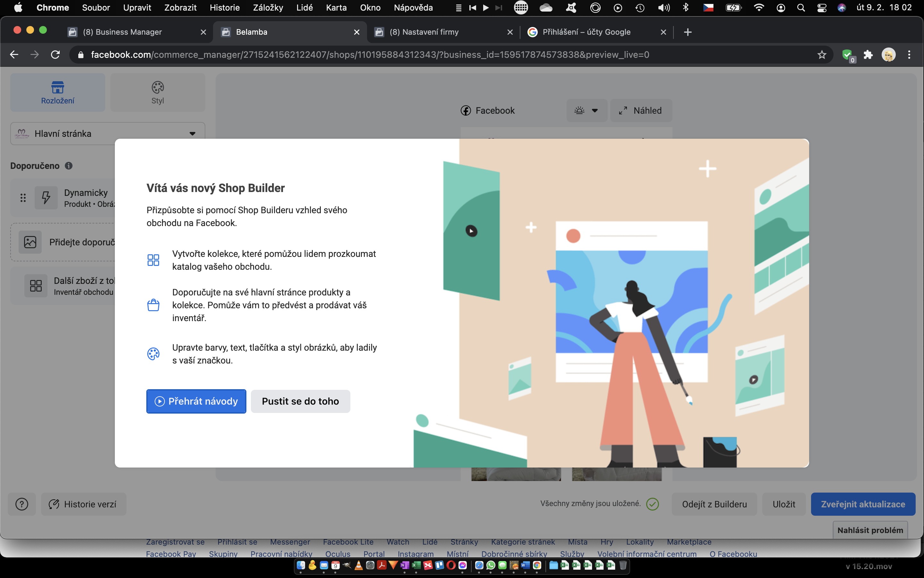Expand the Hlavní stránka dropdown
The image size is (924, 578).
tap(108, 133)
